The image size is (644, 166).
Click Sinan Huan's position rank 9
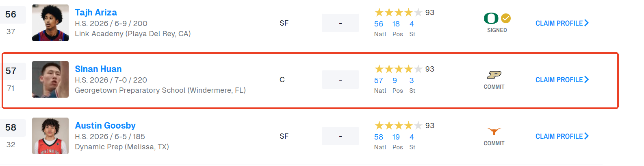(x=395, y=81)
